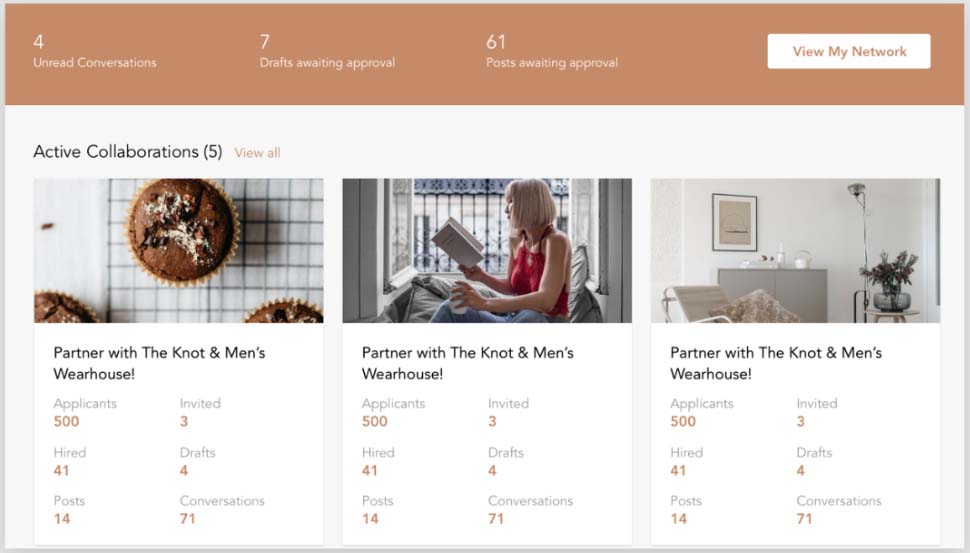Open the muffin collaboration thumbnail

pos(179,251)
